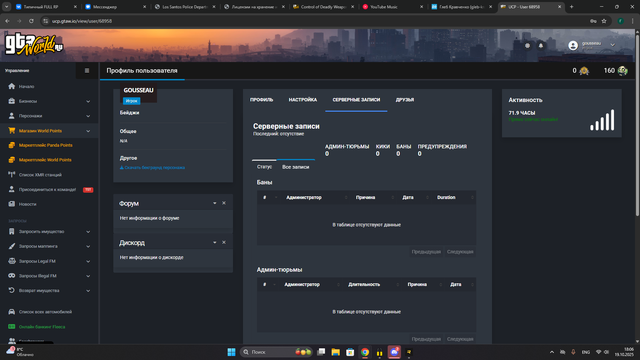Expand Магазин World Points chevron
Image resolution: width=640 pixels, height=360 pixels.
pyautogui.click(x=88, y=131)
